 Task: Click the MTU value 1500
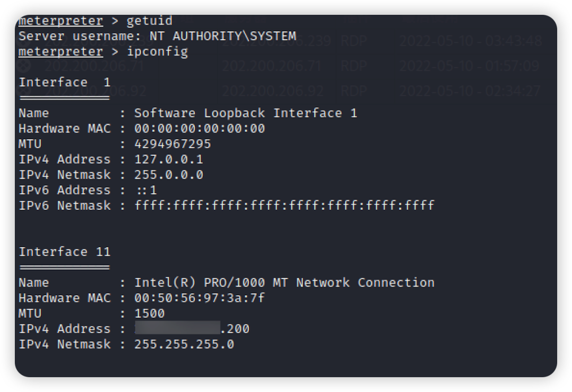[x=149, y=314]
